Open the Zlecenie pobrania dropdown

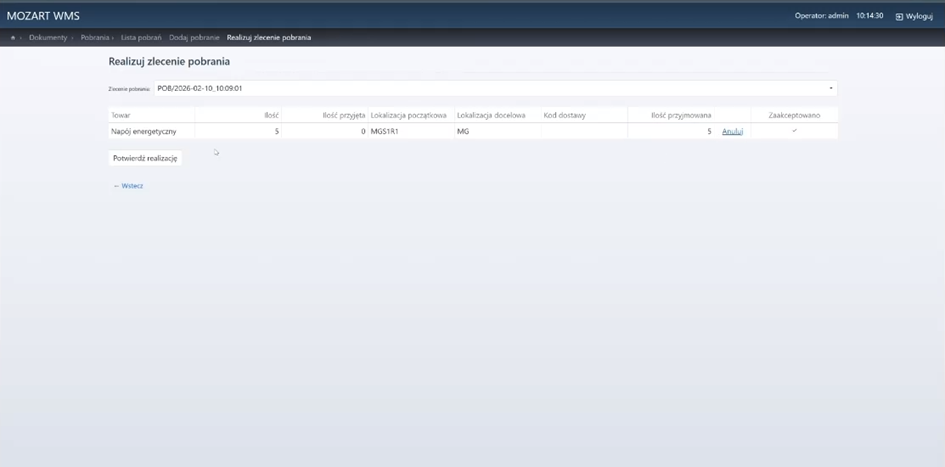(494, 88)
